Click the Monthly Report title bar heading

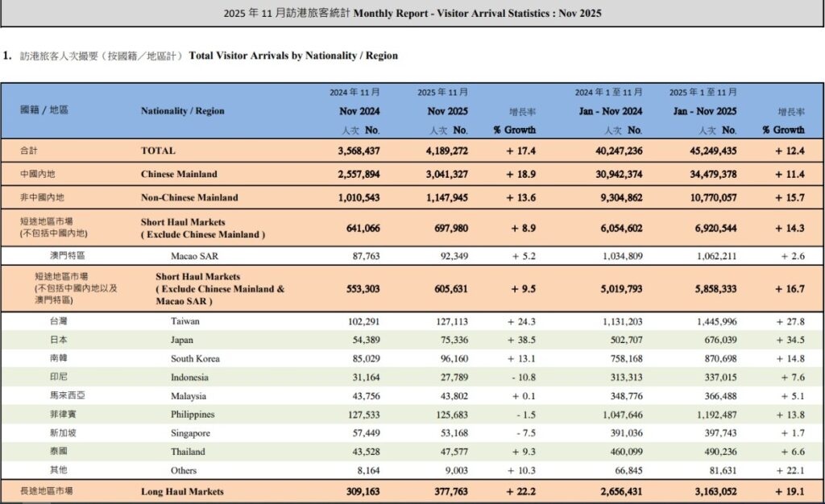pyautogui.click(x=412, y=14)
